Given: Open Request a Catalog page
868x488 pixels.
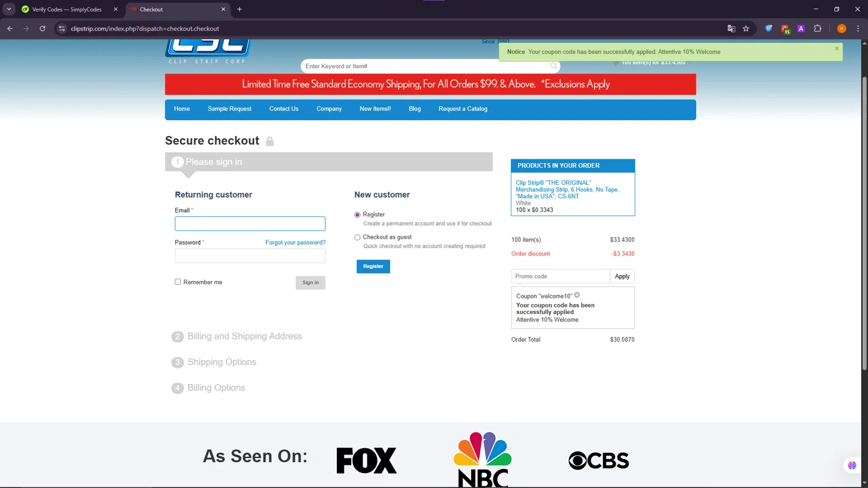Looking at the screenshot, I should [x=463, y=109].
